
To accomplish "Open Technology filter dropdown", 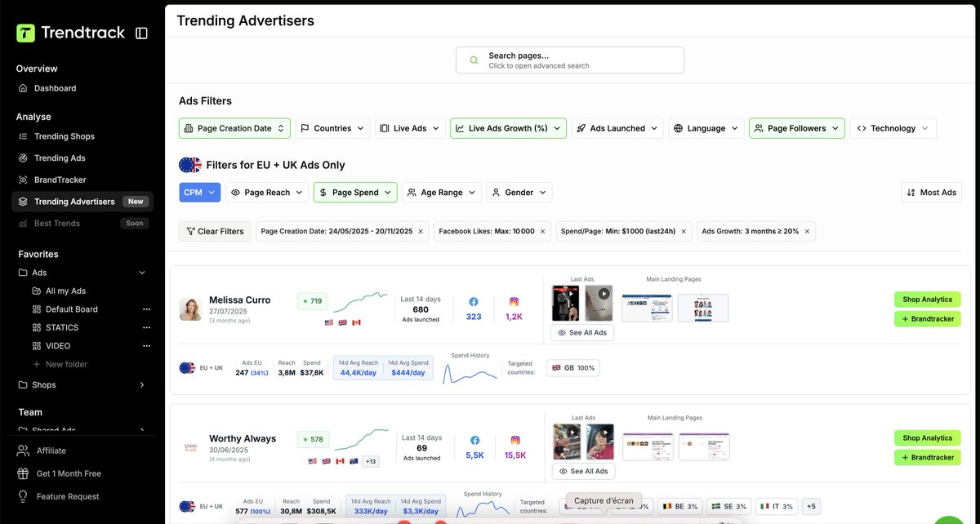I will pos(893,128).
